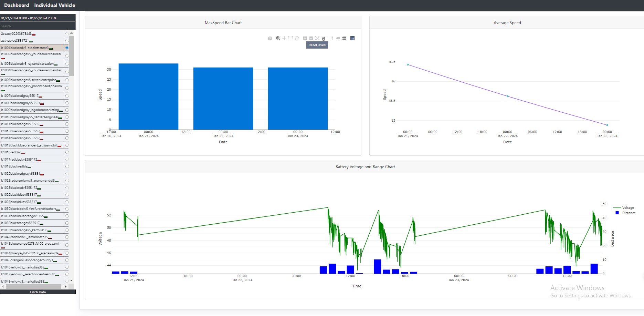
Task: Click the Jan 22 point on Average Speed line
Action: (x=507, y=96)
